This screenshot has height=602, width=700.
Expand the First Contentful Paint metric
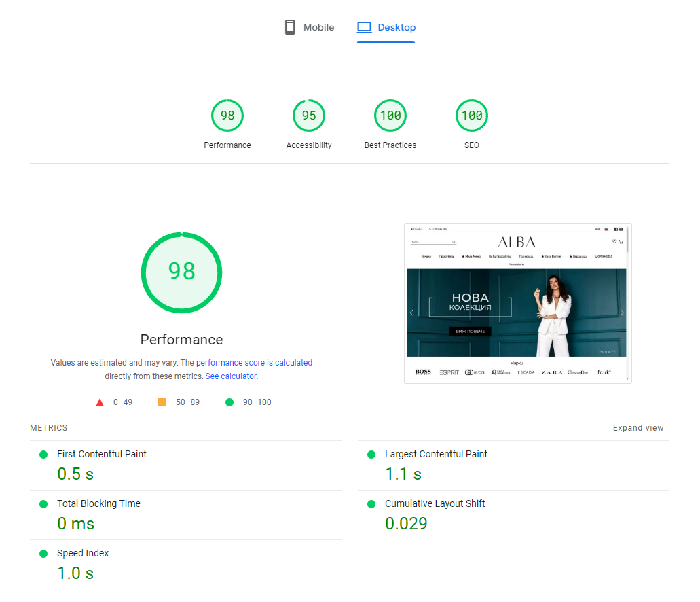(x=102, y=454)
